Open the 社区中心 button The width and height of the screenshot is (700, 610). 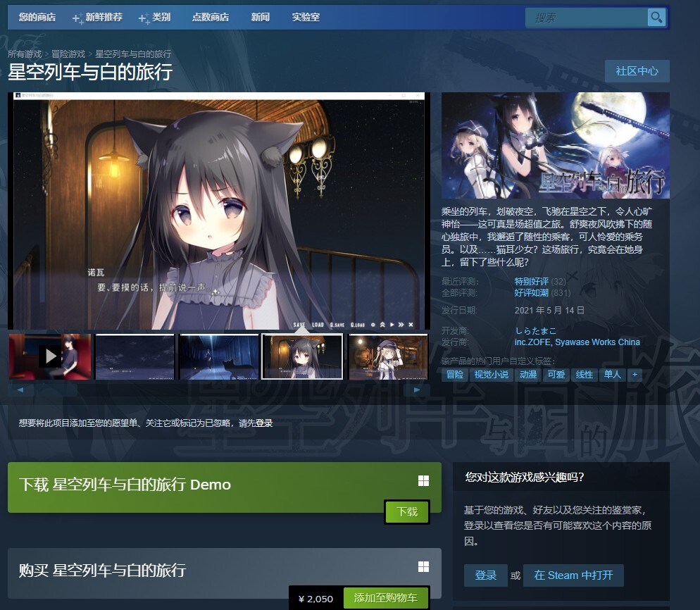637,71
